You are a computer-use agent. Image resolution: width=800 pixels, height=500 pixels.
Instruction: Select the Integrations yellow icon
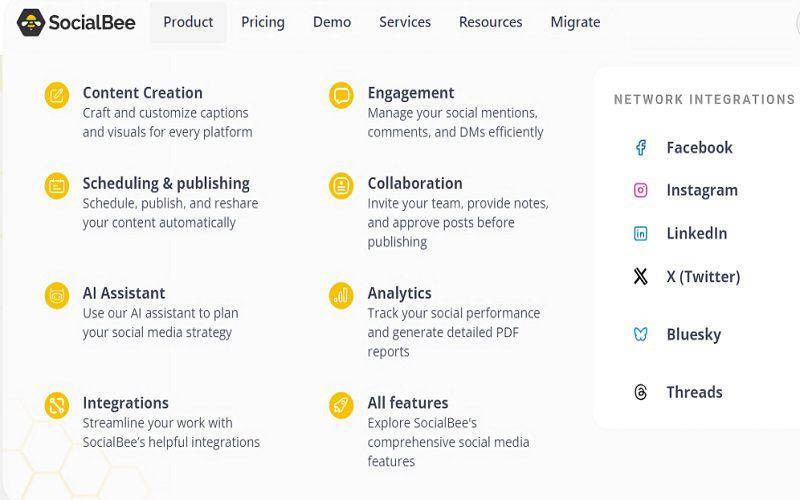57,406
